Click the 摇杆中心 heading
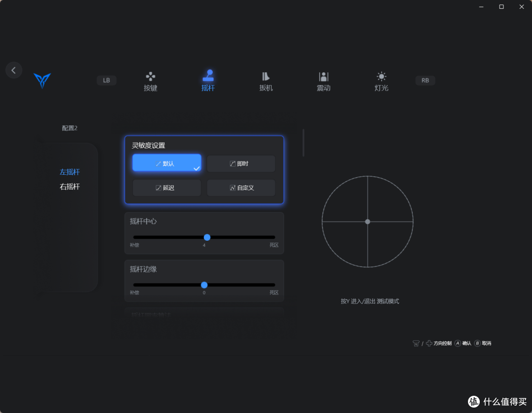This screenshot has height=413, width=532. tap(143, 222)
